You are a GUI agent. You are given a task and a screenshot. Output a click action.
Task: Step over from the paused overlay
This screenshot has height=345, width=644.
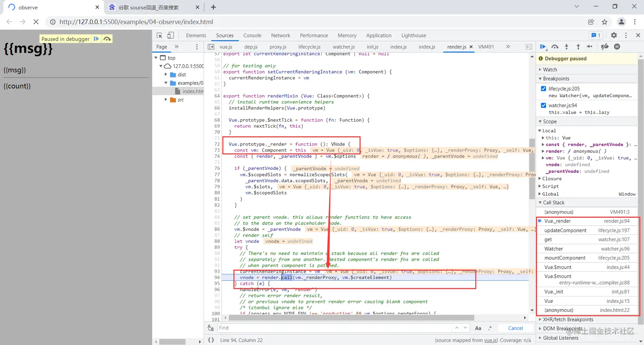[x=107, y=39]
